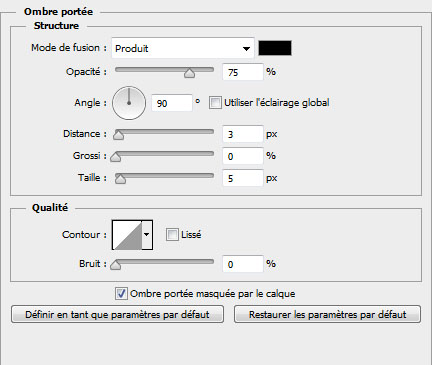Click the Opacité value field showing 75
The image size is (432, 365).
[243, 72]
